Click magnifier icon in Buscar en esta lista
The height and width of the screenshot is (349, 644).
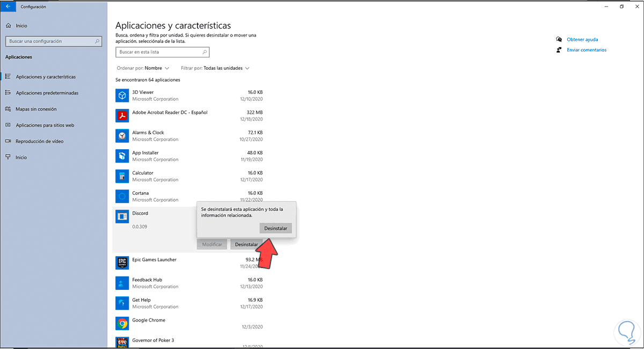click(204, 52)
